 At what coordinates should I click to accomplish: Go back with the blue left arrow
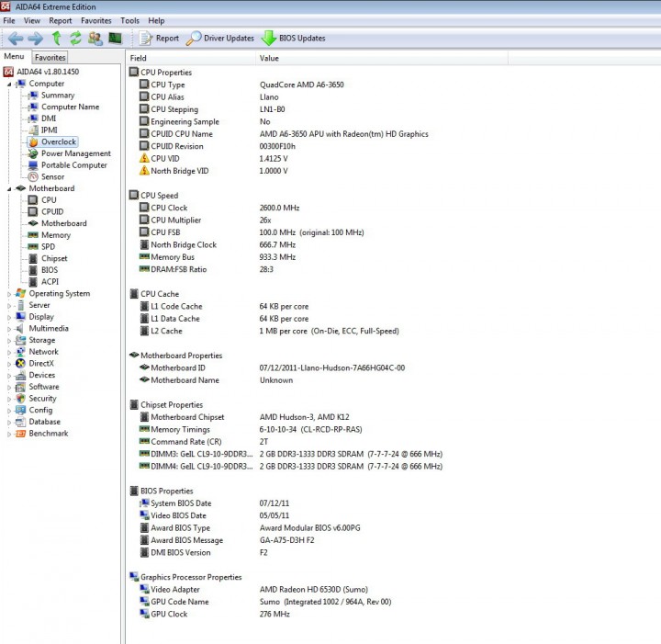click(x=16, y=39)
